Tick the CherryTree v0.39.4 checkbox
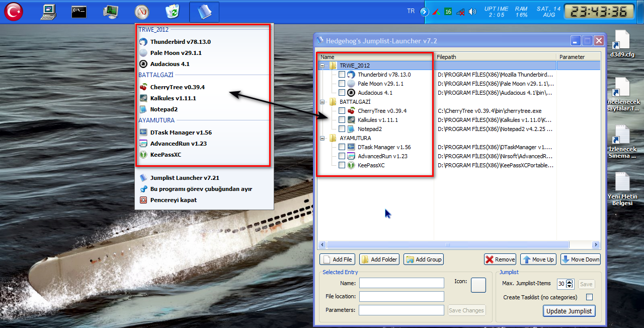Image resolution: width=644 pixels, height=328 pixels. point(342,111)
